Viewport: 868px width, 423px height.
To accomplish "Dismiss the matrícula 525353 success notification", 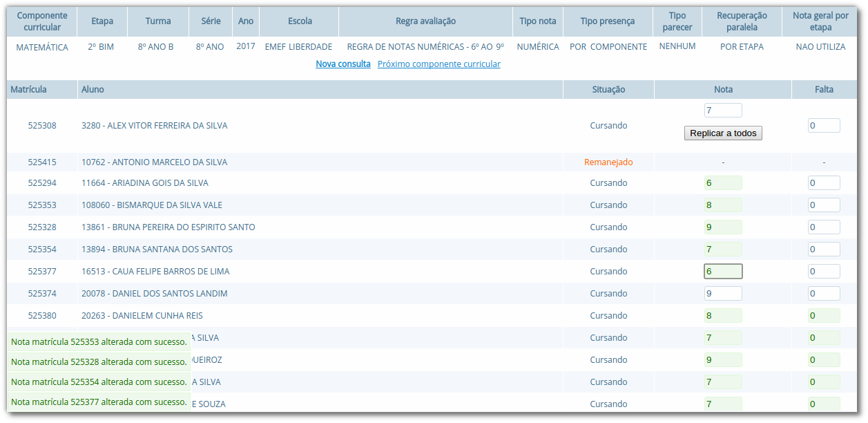I will click(99, 341).
